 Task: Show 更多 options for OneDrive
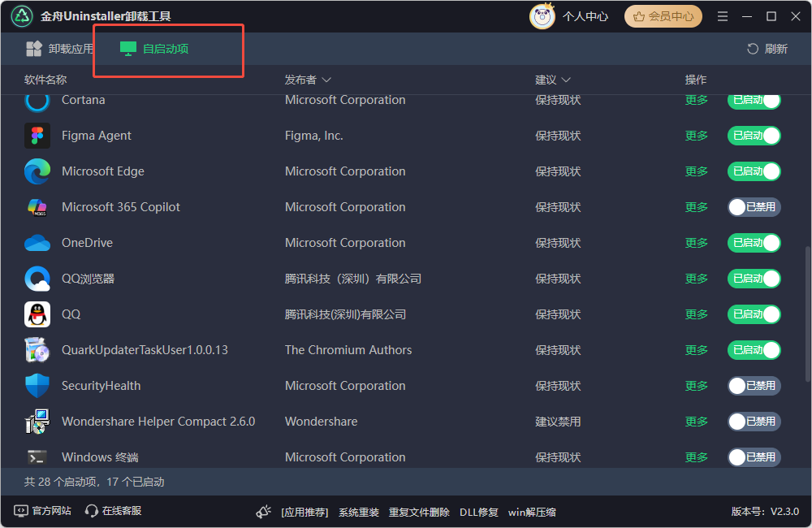pyautogui.click(x=696, y=243)
